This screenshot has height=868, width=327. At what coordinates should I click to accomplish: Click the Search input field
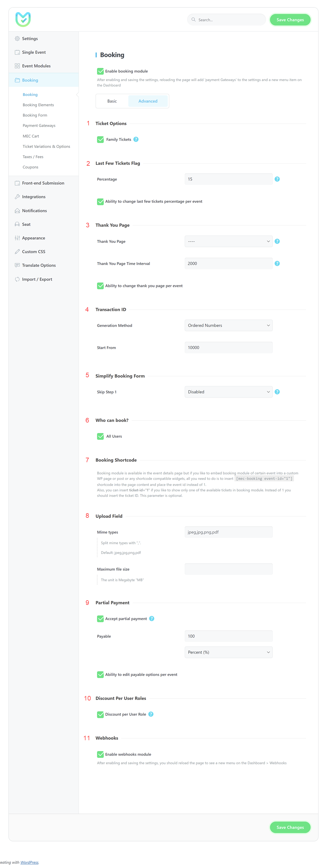[227, 19]
